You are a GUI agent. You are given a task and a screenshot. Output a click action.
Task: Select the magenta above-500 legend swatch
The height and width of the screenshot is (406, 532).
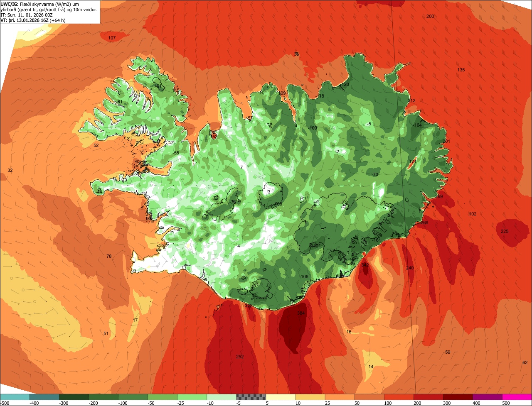click(x=517, y=396)
